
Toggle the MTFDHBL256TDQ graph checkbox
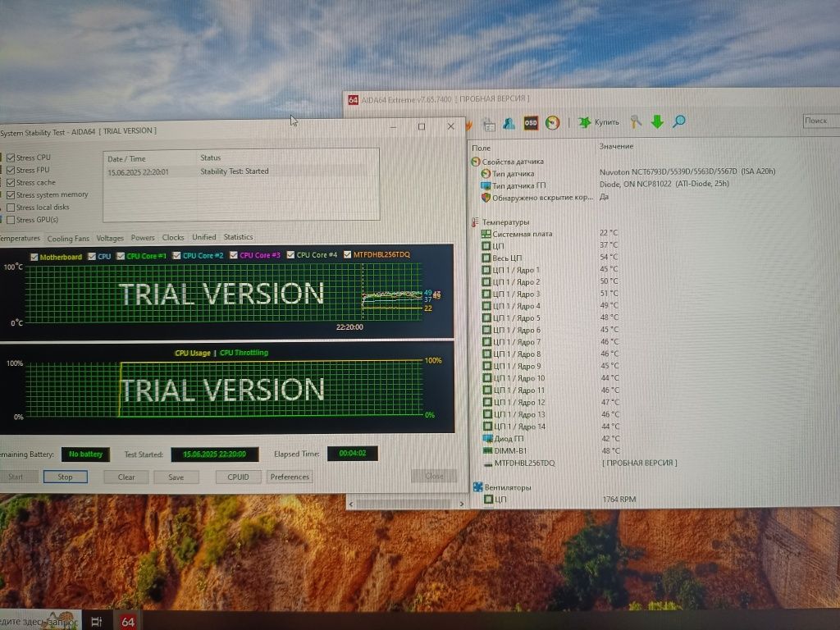click(x=348, y=254)
